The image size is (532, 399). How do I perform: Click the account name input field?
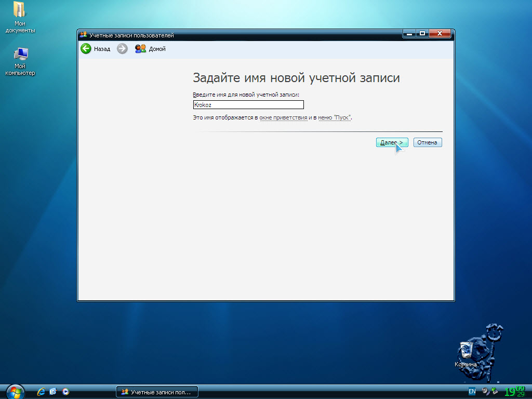click(x=248, y=105)
